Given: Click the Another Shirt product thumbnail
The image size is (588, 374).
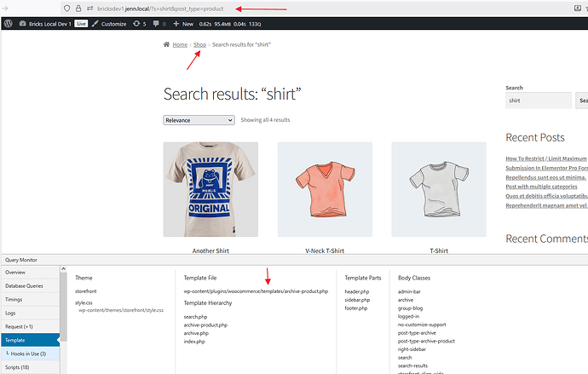Looking at the screenshot, I should [x=210, y=189].
